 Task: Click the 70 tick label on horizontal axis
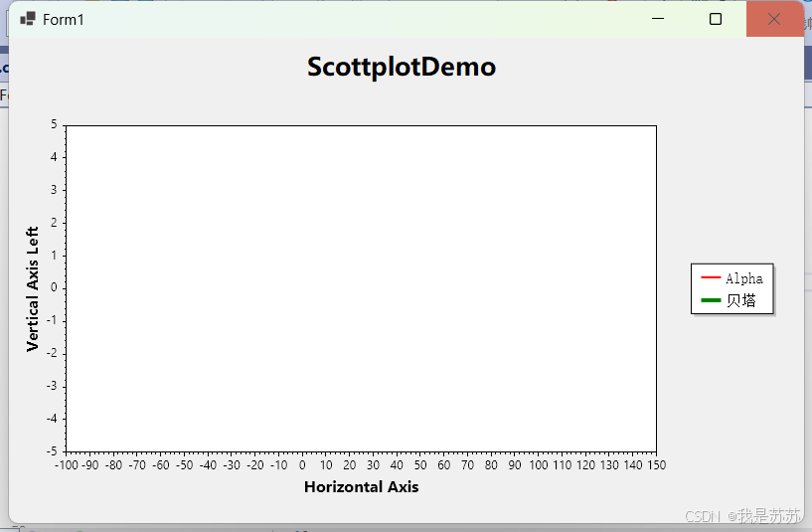click(x=468, y=465)
